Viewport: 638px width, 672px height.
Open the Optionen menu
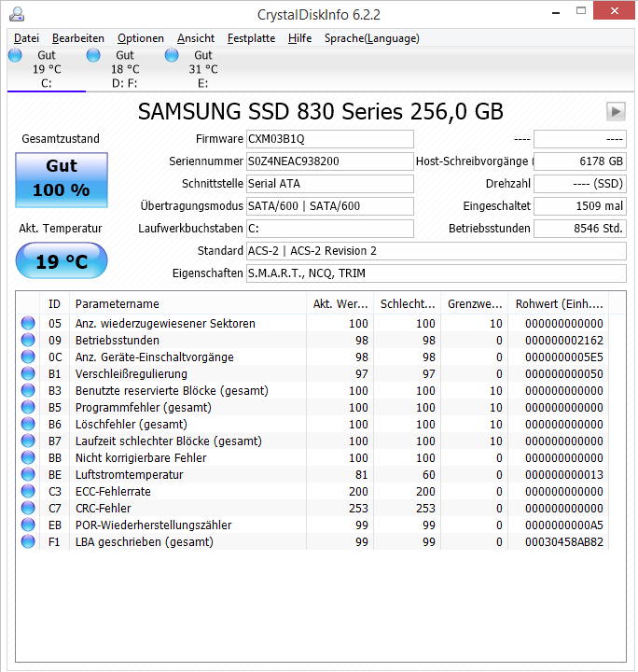point(141,38)
